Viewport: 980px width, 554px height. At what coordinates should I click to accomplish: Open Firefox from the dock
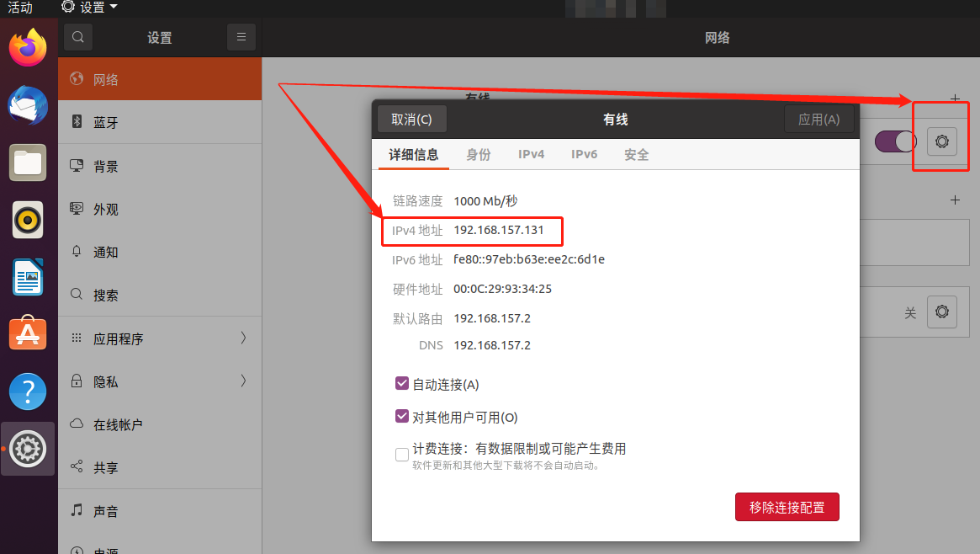click(28, 48)
